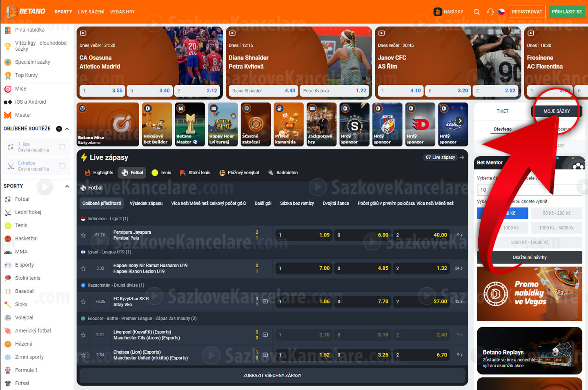This screenshot has height=390, width=588.
Task: Star the FC Kyzylzhar SK B match
Action: point(83,301)
